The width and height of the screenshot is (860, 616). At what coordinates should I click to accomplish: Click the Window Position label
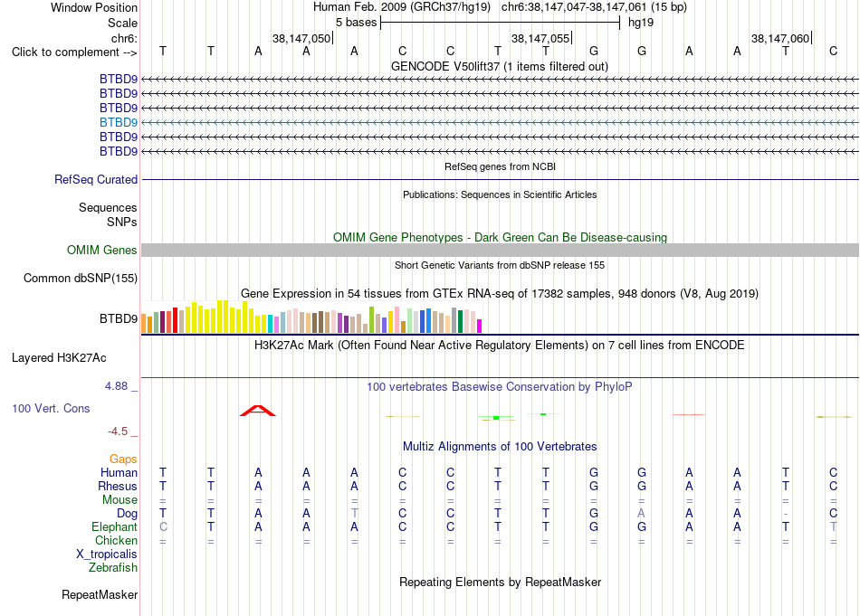(x=94, y=7)
